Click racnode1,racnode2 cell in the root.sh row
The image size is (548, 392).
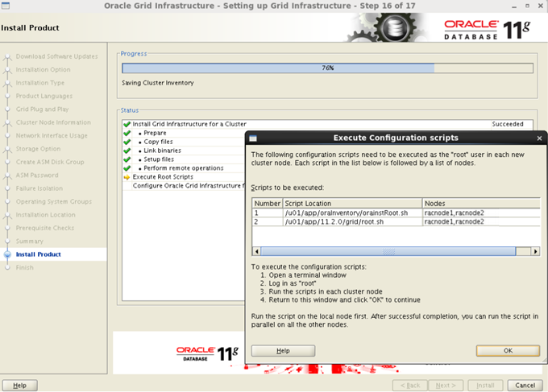(481, 221)
